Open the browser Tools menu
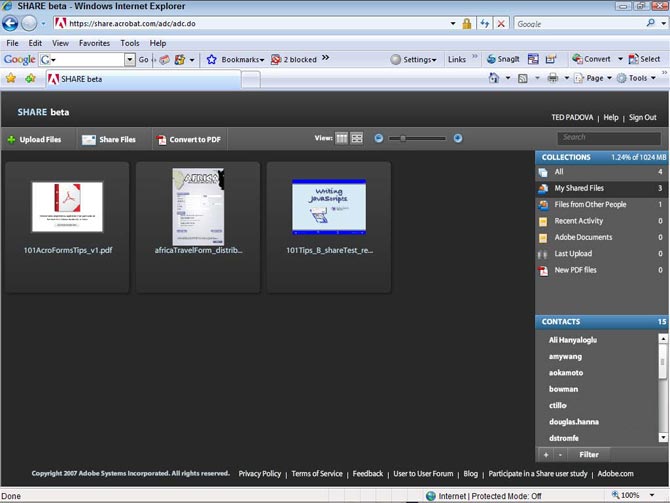This screenshot has height=503, width=670. [130, 44]
